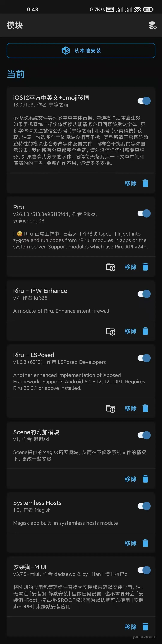Click the trash icon for iOS12 font module

point(145,183)
